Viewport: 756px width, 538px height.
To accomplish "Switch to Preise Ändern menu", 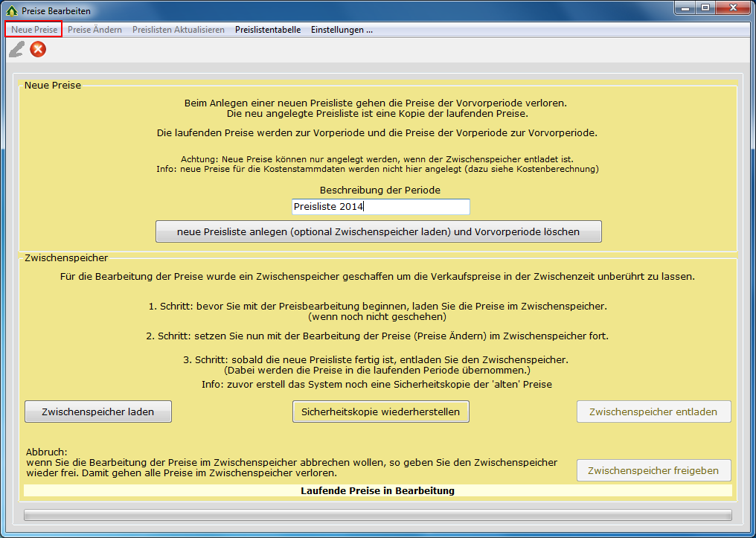I will point(94,30).
